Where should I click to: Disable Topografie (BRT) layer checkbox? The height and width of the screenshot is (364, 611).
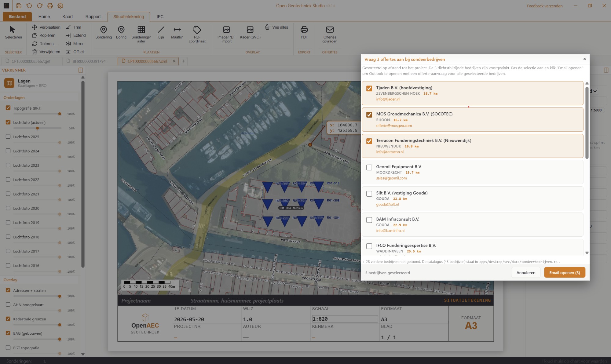[x=8, y=108]
